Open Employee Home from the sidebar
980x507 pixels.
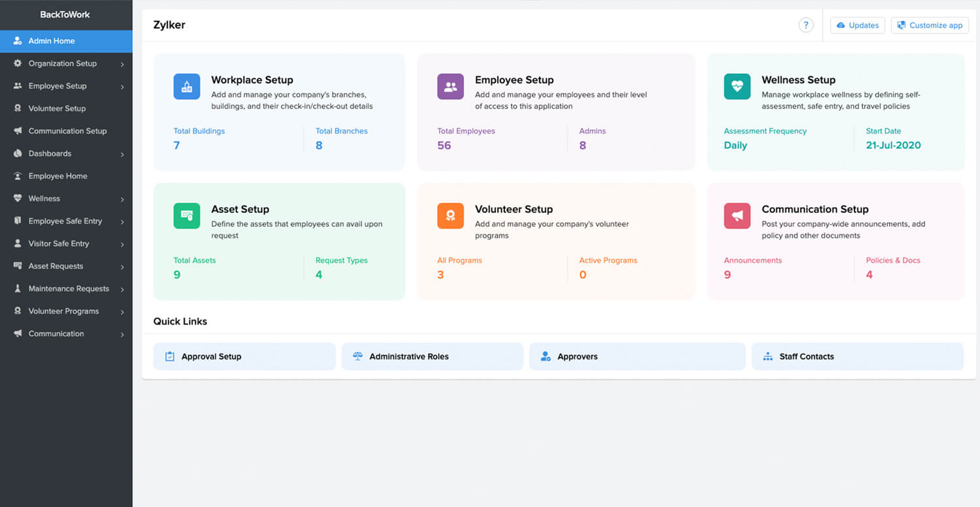click(57, 176)
